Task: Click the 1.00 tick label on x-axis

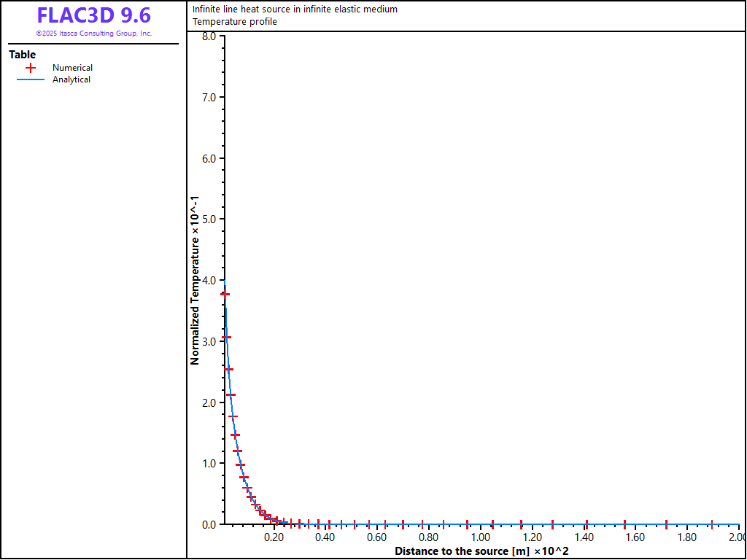Action: (x=480, y=538)
